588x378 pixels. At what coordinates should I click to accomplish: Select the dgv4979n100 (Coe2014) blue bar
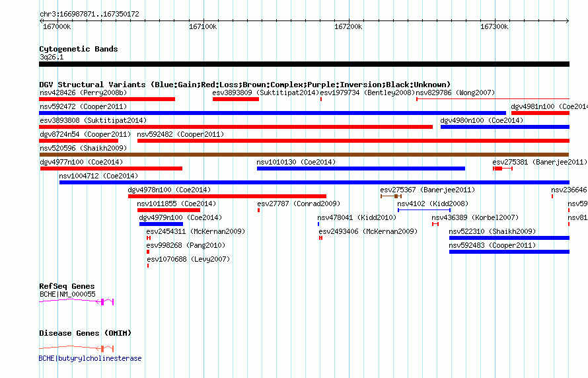tap(161, 224)
